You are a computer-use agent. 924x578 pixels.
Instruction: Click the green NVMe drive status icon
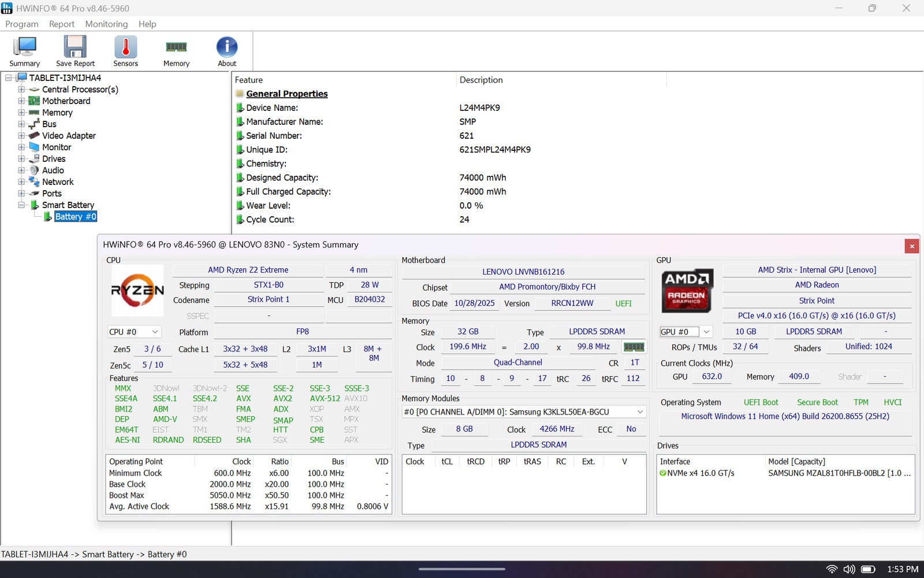pos(663,473)
